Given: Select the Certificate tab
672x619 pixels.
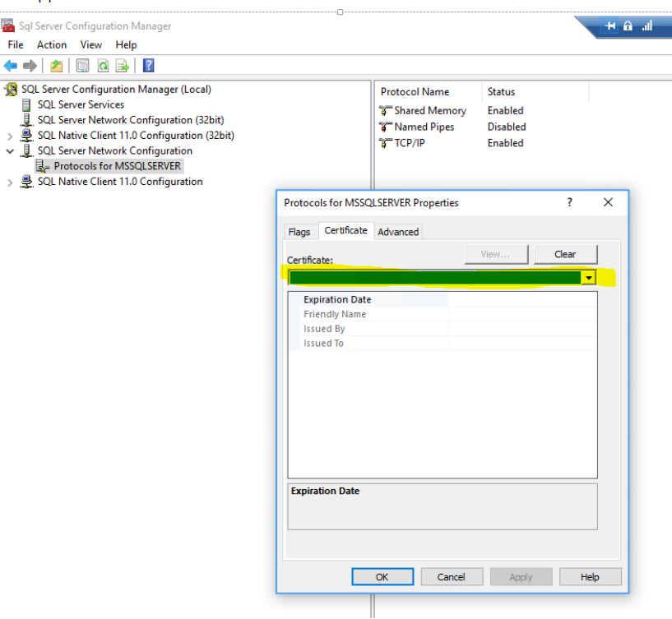Looking at the screenshot, I should click(345, 230).
